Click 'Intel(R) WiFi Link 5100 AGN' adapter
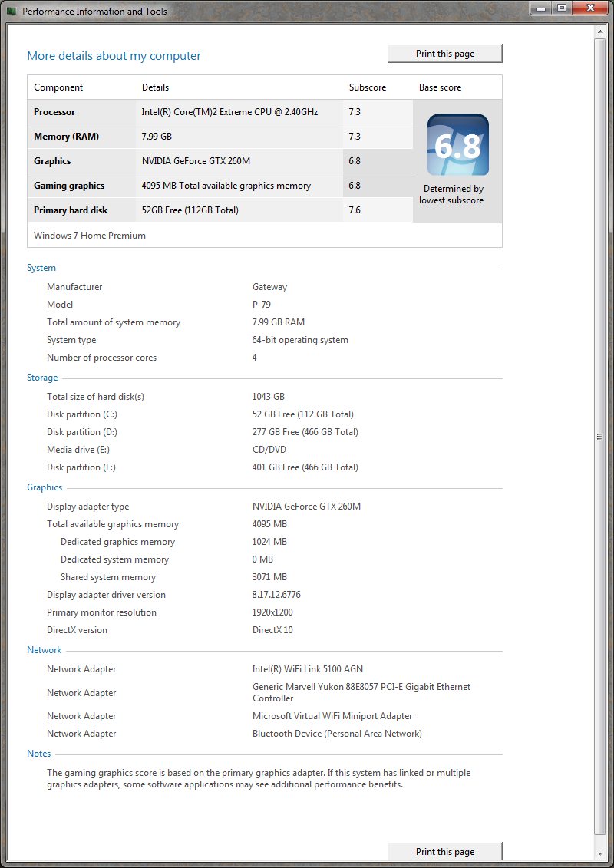 coord(308,669)
